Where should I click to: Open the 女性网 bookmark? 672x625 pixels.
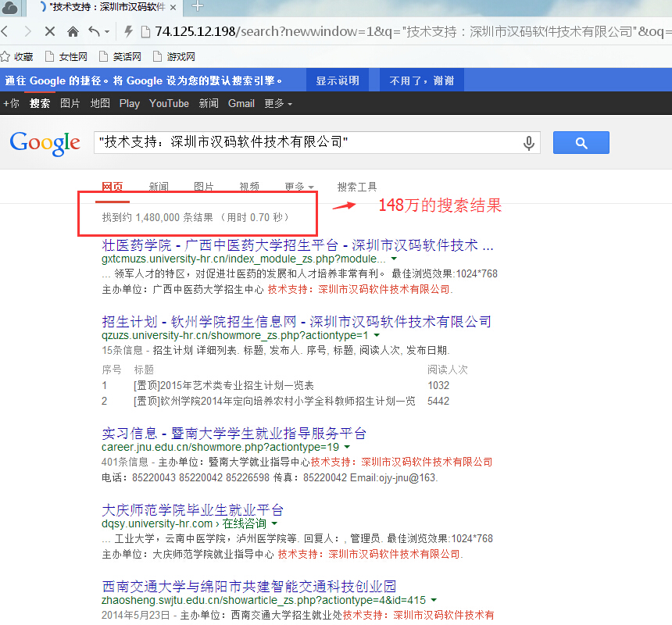point(67,56)
